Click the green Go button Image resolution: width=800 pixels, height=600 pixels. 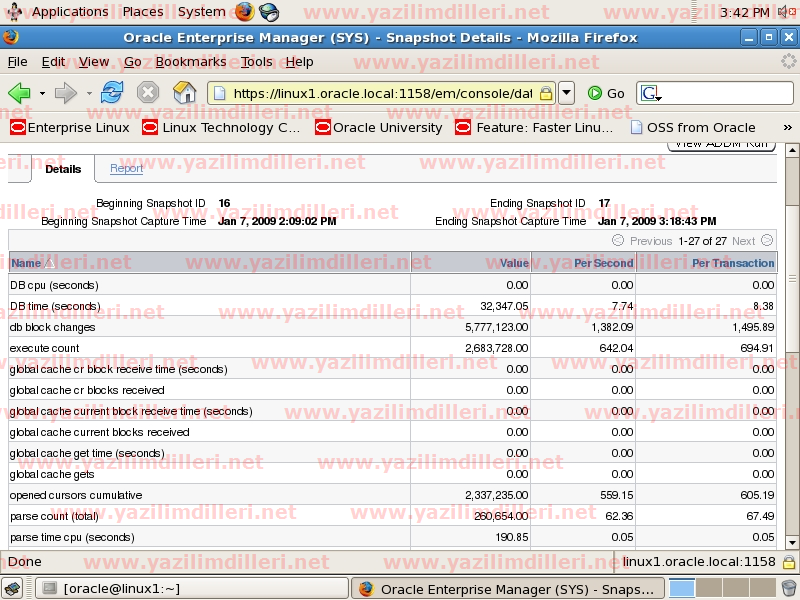pos(606,93)
